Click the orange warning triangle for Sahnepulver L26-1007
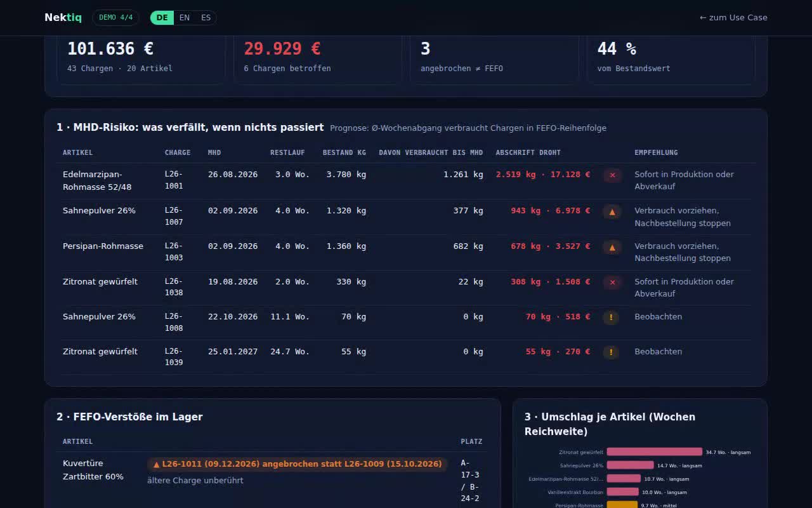Viewport: 812px width, 508px height. coord(612,211)
